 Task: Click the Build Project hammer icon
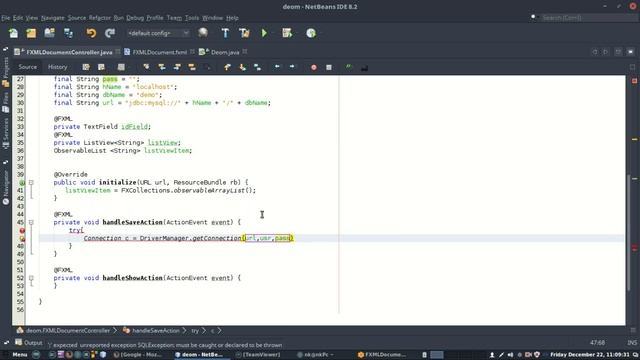(225, 33)
